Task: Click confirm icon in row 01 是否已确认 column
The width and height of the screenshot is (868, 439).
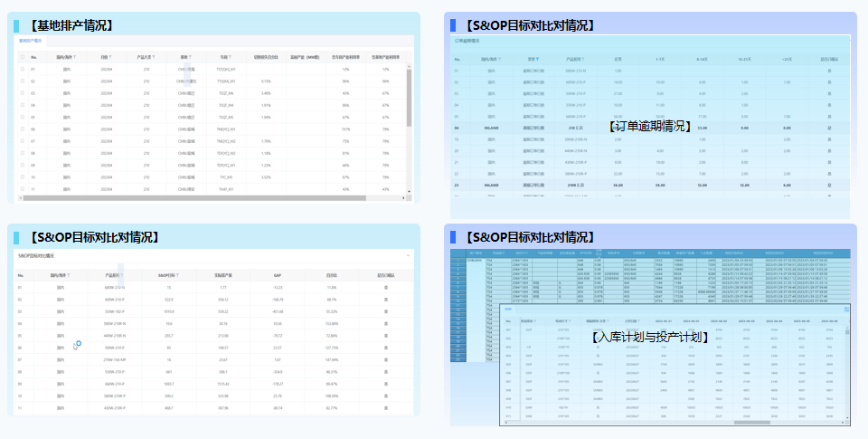Action: [386, 287]
